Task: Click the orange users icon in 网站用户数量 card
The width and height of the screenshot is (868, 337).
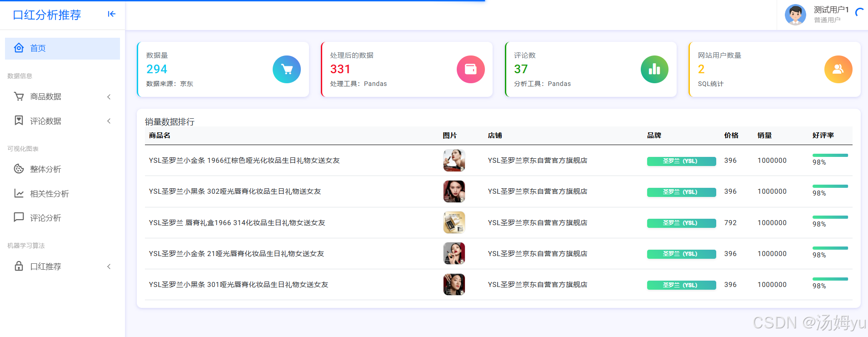Action: pyautogui.click(x=838, y=69)
